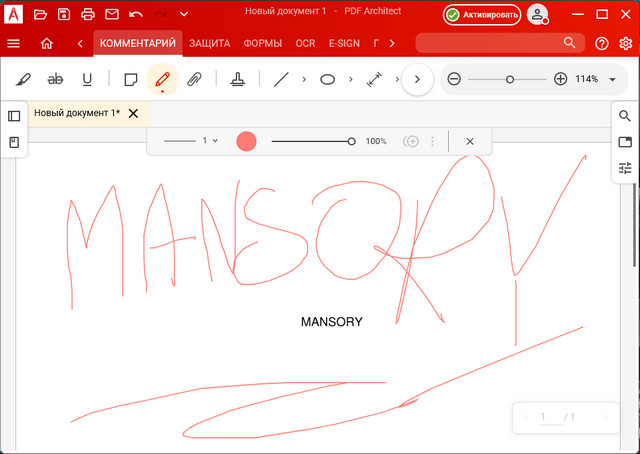Open the zoom percentage dropdown at 114%
640x454 pixels.
point(612,79)
